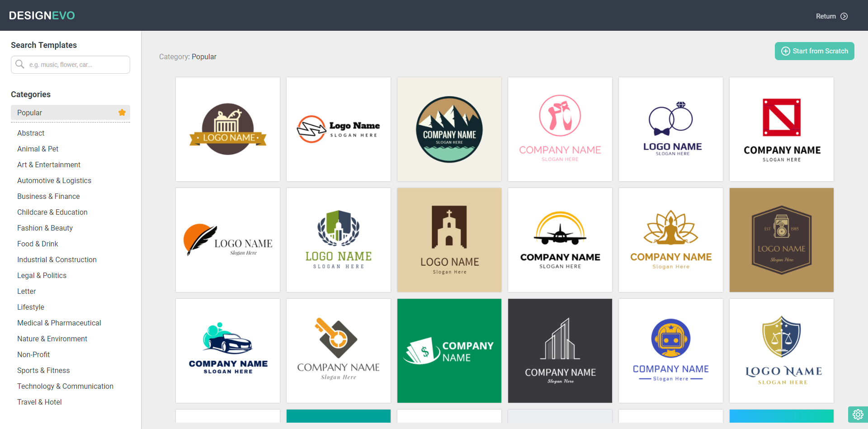Go to Medical & Pharmaceutical category
Image resolution: width=868 pixels, height=429 pixels.
tap(59, 323)
